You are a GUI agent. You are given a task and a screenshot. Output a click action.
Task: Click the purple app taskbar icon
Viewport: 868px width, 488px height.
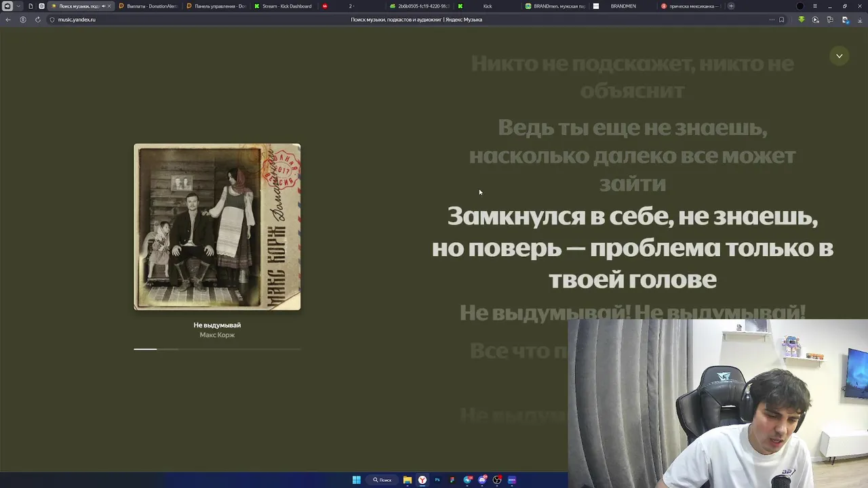(512, 480)
